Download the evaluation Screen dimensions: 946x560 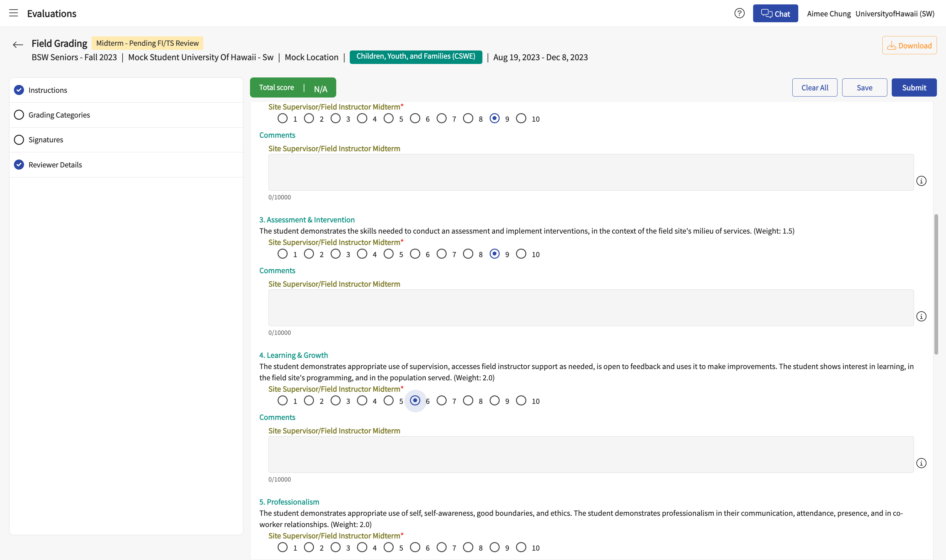[x=909, y=45]
